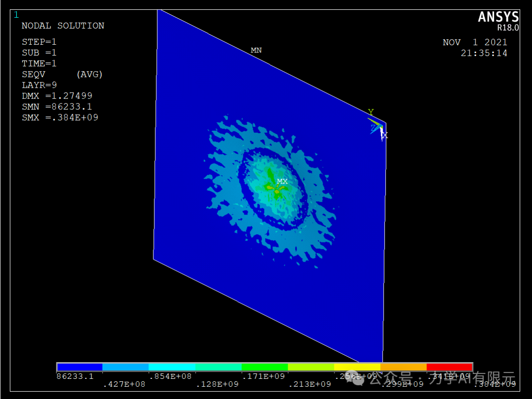
Task: Click the DMX =1.27499 displacement line
Action: click(x=57, y=96)
